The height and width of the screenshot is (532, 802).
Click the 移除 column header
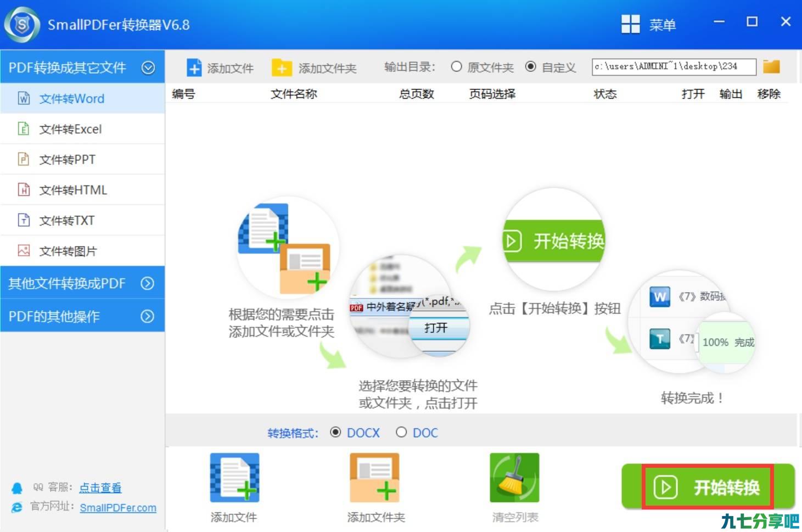tap(769, 94)
